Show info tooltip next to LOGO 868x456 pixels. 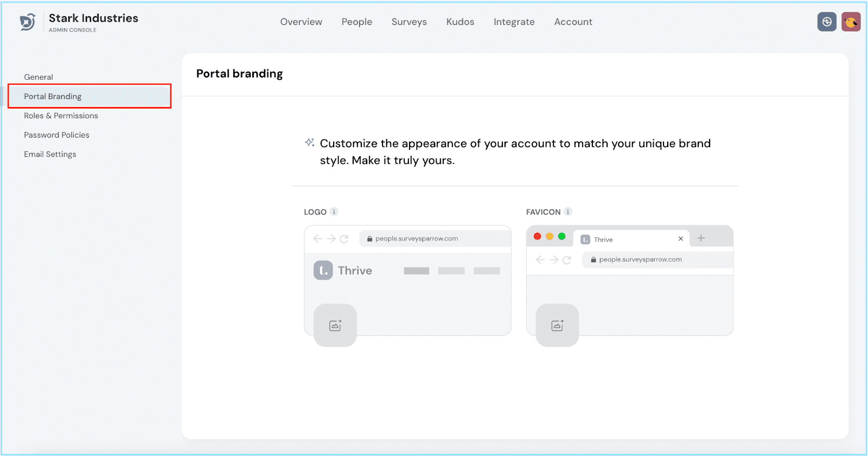[334, 212]
